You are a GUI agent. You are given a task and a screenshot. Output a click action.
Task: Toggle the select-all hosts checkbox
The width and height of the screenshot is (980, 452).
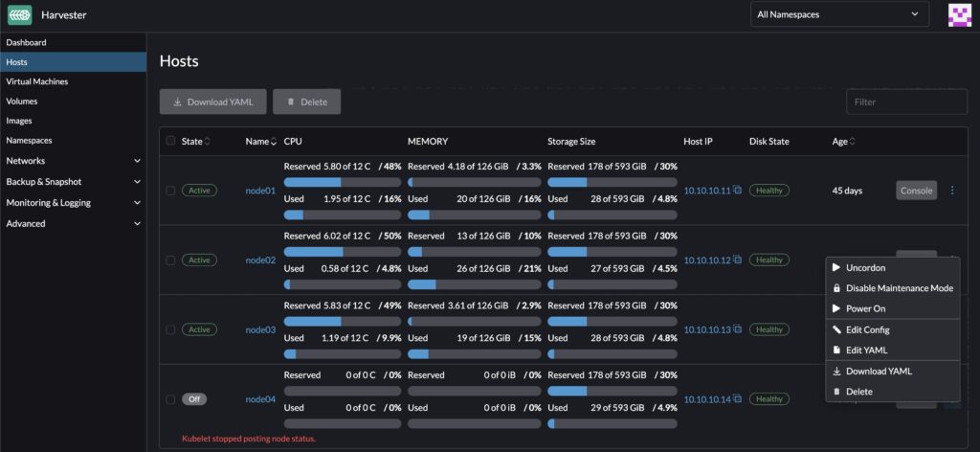click(x=170, y=141)
